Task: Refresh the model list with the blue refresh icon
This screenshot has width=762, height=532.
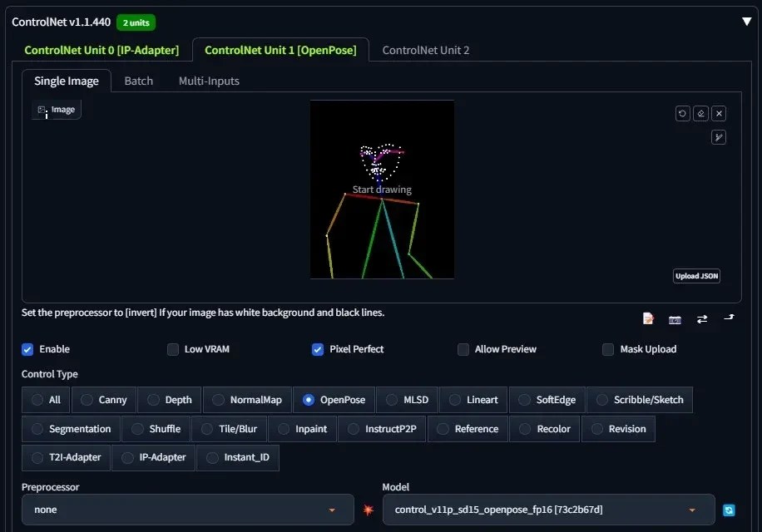Action: (x=729, y=510)
